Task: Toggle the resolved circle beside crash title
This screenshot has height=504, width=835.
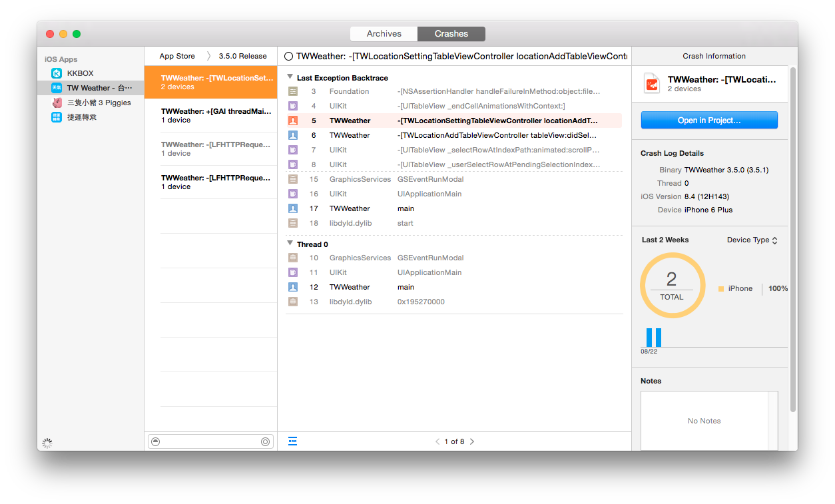Action: (289, 57)
